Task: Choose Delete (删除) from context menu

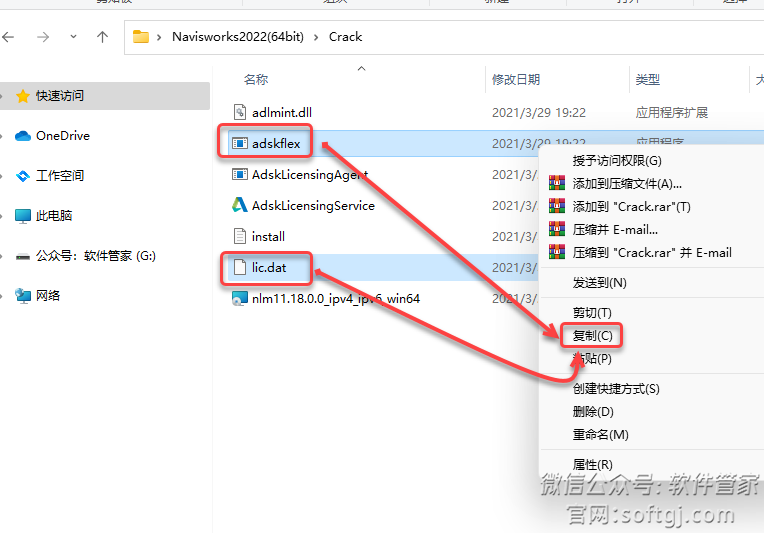Action: point(592,412)
